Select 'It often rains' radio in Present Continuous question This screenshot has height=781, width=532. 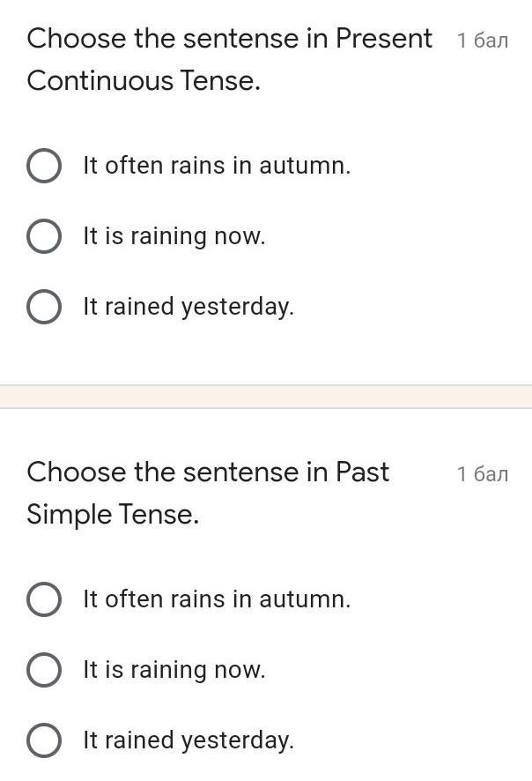click(44, 166)
